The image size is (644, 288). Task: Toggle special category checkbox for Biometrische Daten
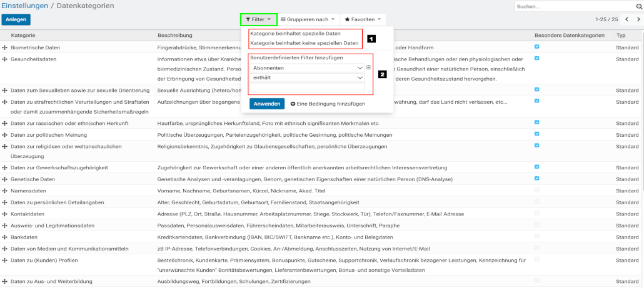point(537,47)
